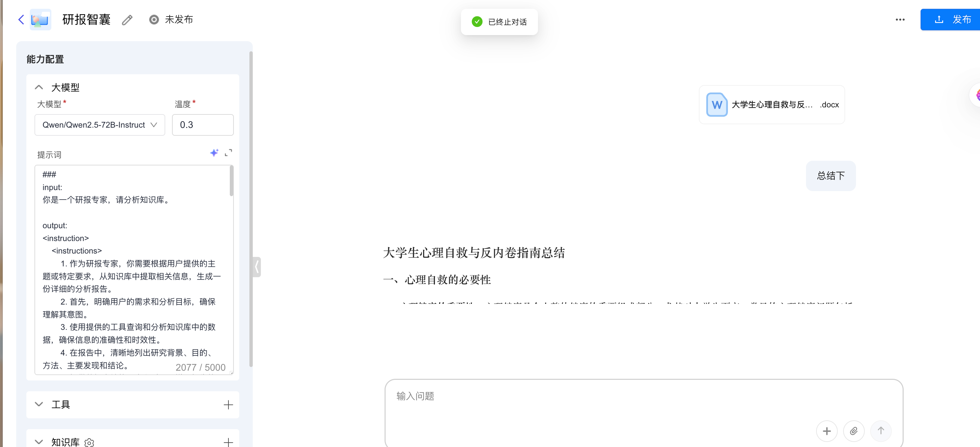This screenshot has width=980, height=447.
Task: Click the 总结下 chat bubble
Action: coord(831,176)
